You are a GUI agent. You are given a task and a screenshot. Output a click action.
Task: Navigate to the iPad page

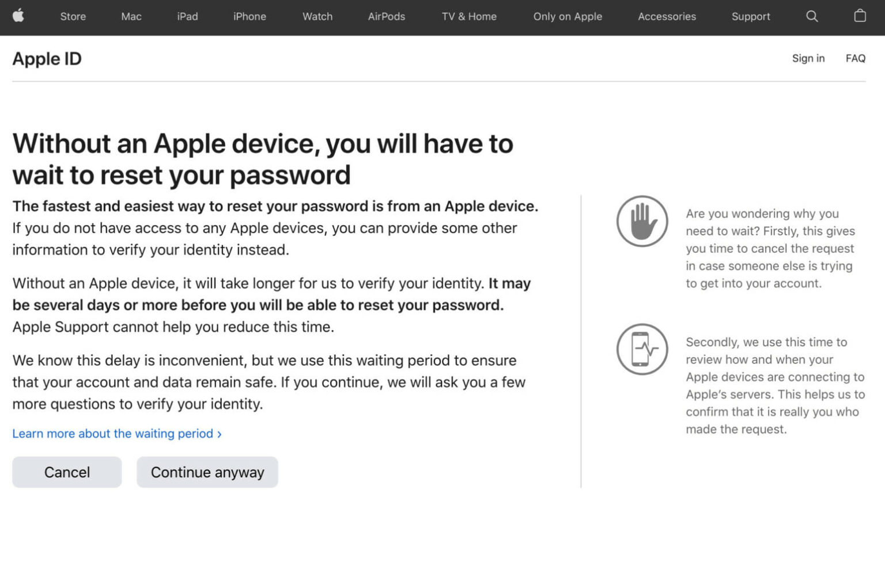point(187,17)
